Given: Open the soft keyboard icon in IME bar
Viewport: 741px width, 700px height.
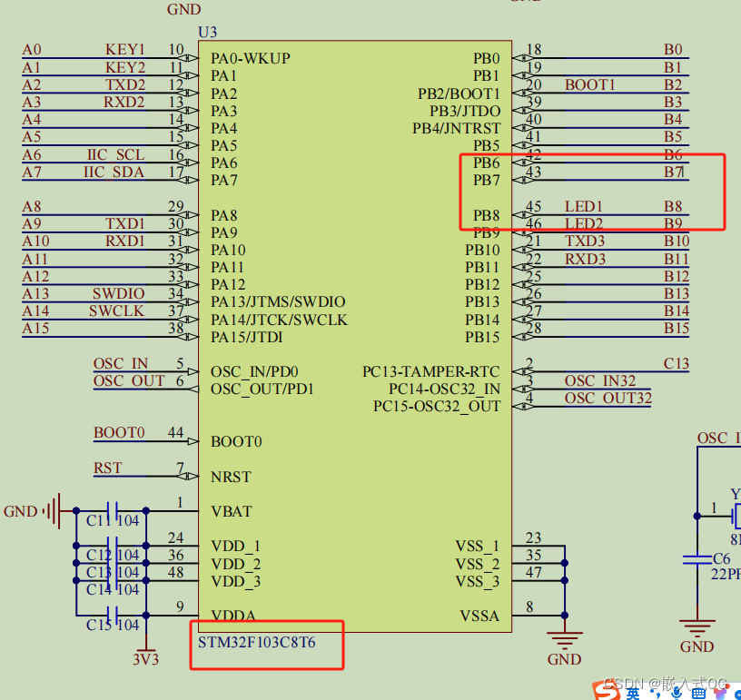Looking at the screenshot, I should [699, 694].
